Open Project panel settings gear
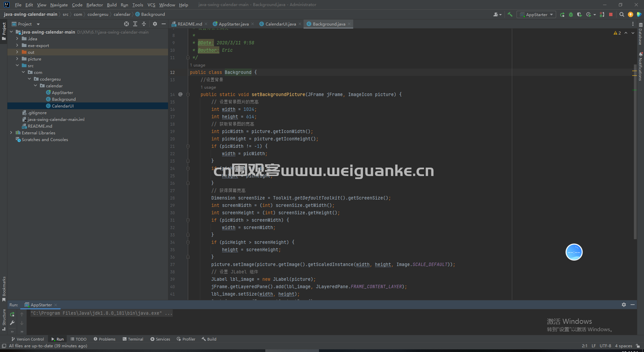This screenshot has height=352, width=644. coord(155,24)
